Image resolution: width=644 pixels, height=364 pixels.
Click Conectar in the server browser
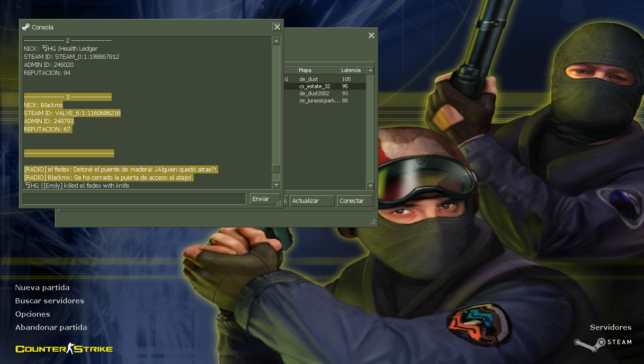coord(355,201)
